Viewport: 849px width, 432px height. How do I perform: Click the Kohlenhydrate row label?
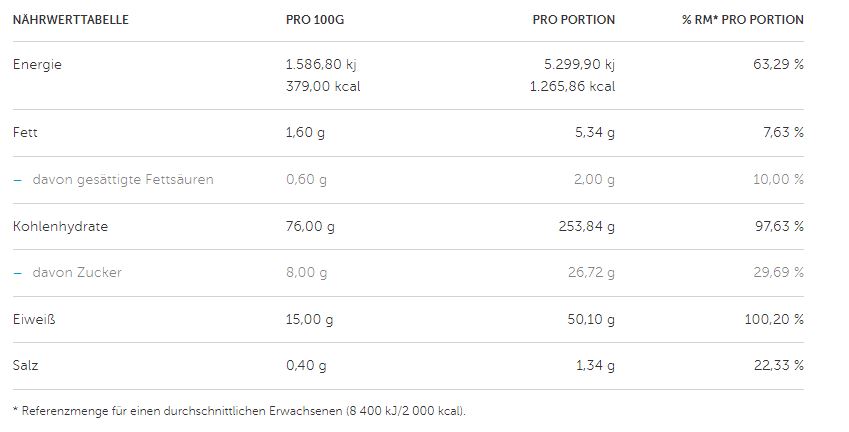point(60,226)
